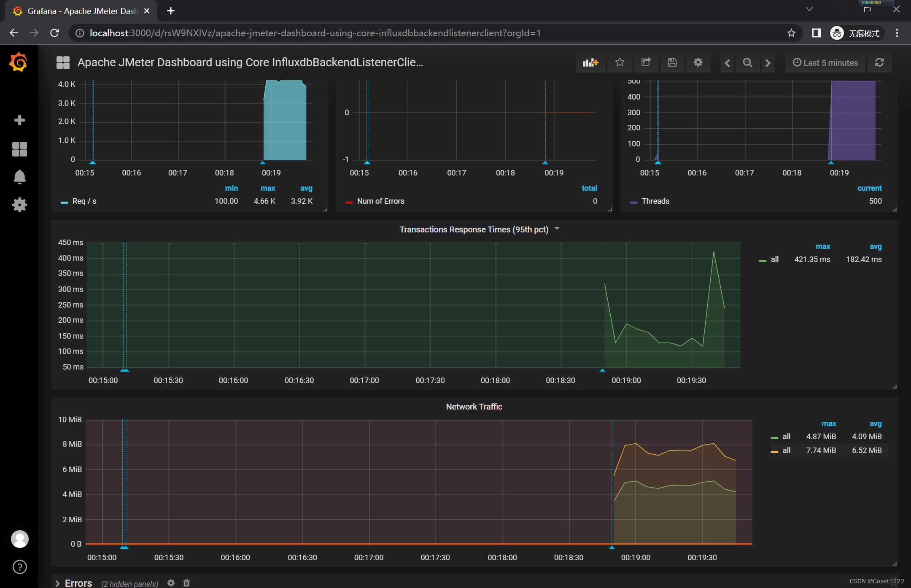
Task: Click annotation marker near 00:18:50 in response times
Action: [602, 370]
